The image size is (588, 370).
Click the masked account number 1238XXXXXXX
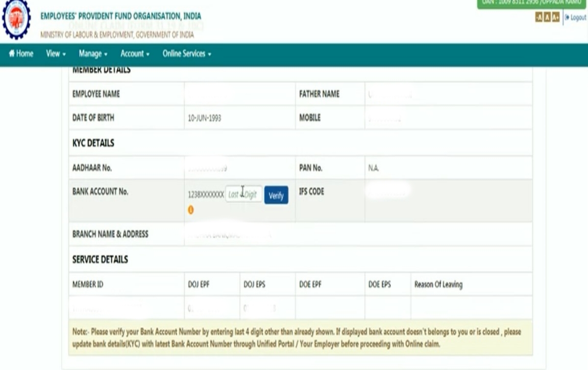(x=206, y=195)
